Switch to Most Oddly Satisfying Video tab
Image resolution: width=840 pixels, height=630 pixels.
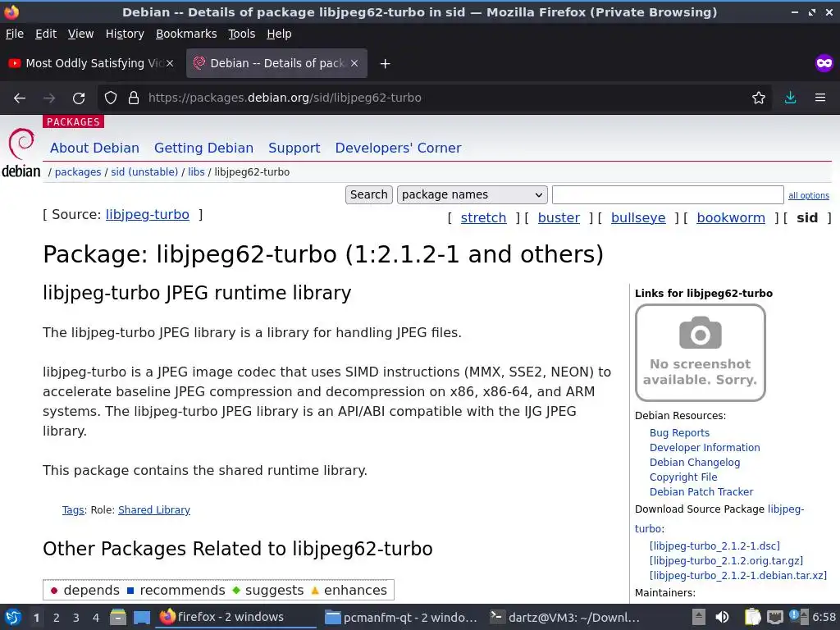(x=91, y=63)
